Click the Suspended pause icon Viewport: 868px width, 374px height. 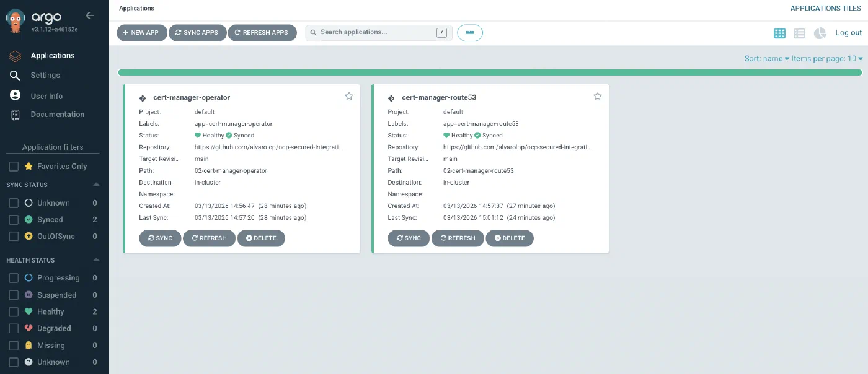[x=29, y=295]
